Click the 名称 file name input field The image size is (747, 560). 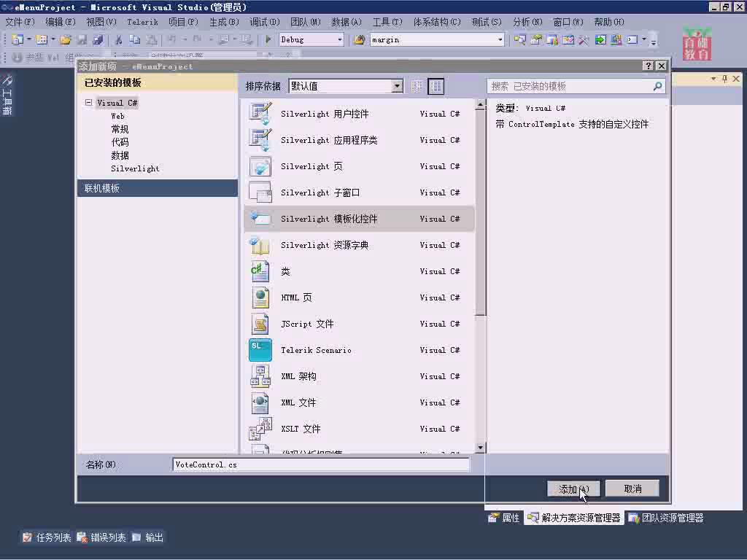(x=321, y=464)
